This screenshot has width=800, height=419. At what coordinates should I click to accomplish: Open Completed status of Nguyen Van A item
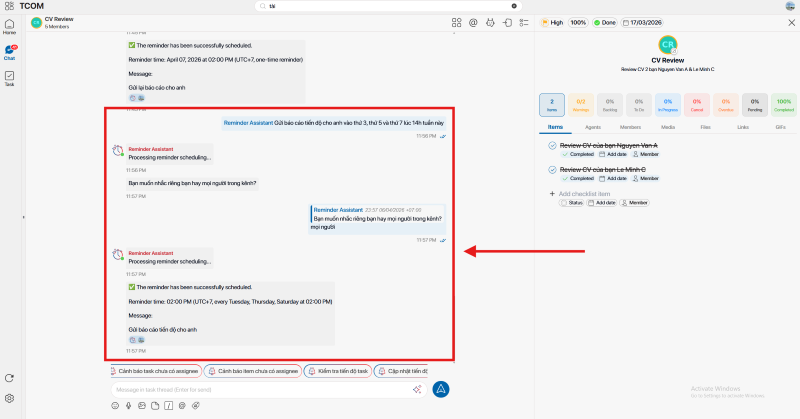(x=578, y=154)
